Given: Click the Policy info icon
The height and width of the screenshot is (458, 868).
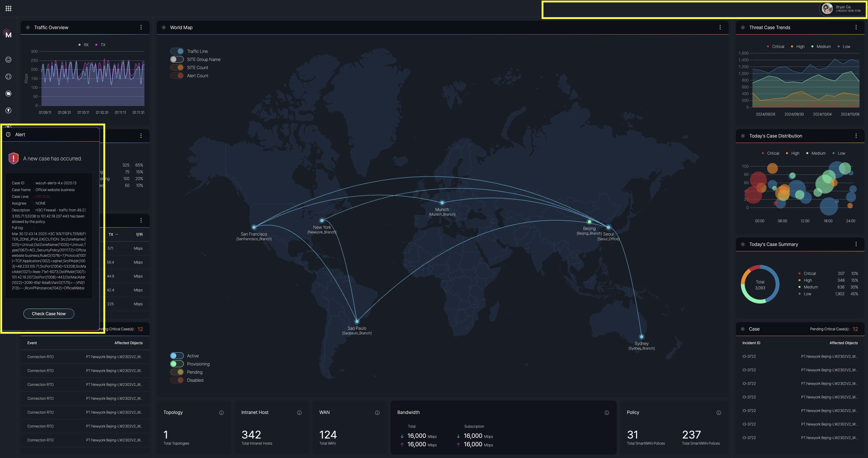Looking at the screenshot, I should 718,413.
